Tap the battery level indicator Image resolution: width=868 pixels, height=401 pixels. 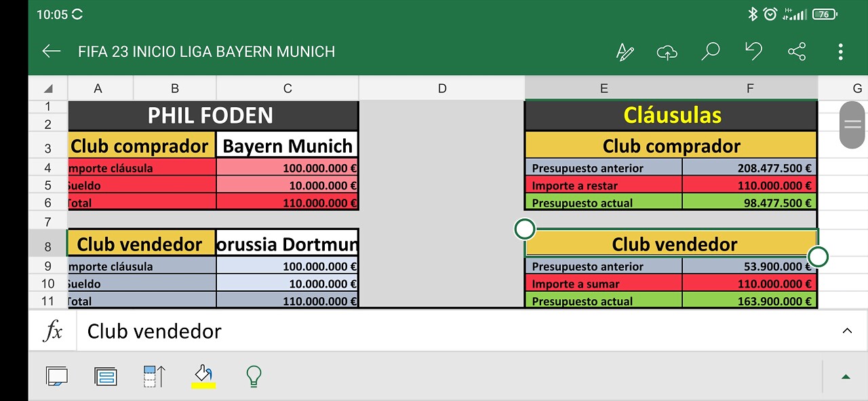(825, 14)
